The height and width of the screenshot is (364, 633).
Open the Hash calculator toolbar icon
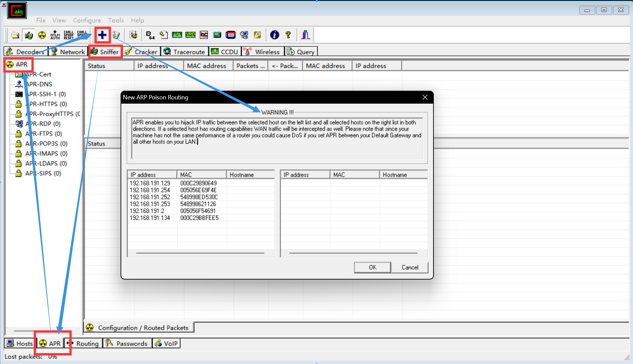(x=217, y=35)
